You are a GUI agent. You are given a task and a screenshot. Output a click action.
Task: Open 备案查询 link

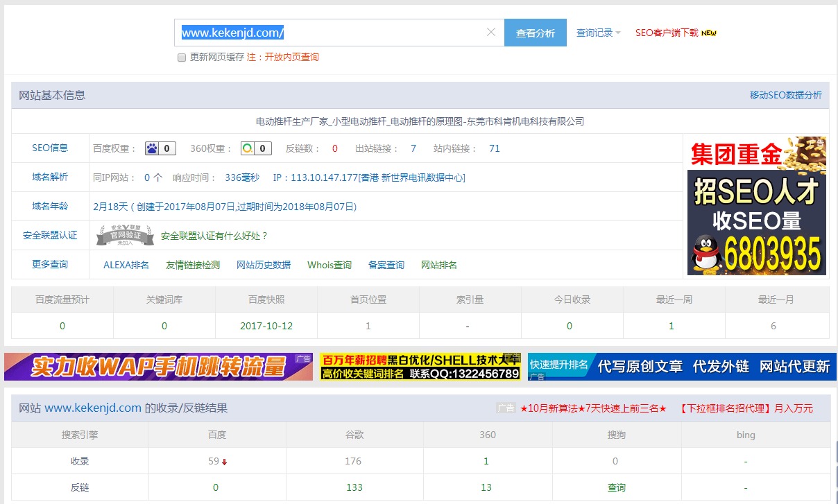pos(386,265)
